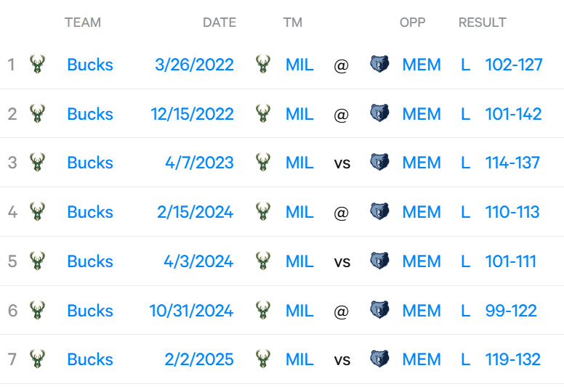Open the 101-111 score link
Viewport: 564px width, 392px height.
510,261
